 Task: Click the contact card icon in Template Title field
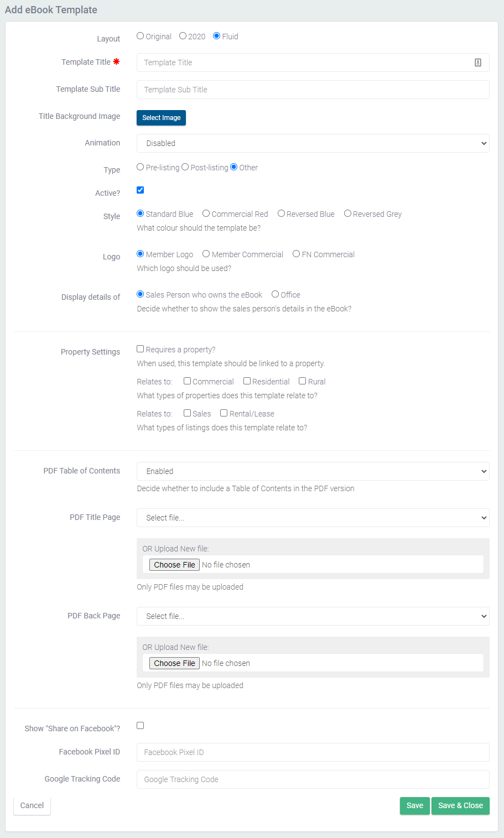[478, 63]
